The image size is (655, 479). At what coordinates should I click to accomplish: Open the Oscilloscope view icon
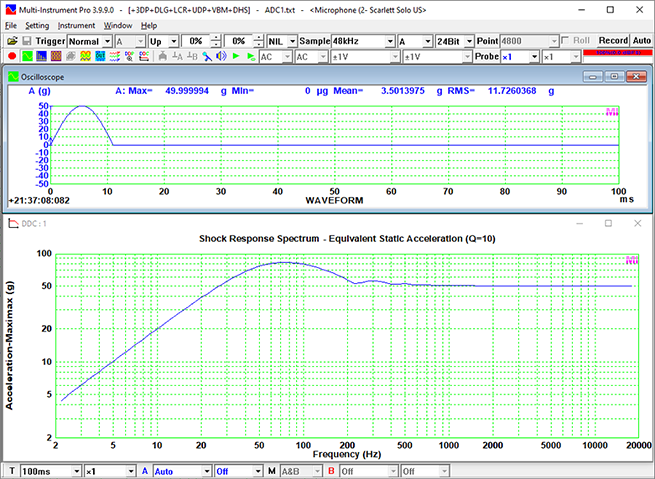27,57
